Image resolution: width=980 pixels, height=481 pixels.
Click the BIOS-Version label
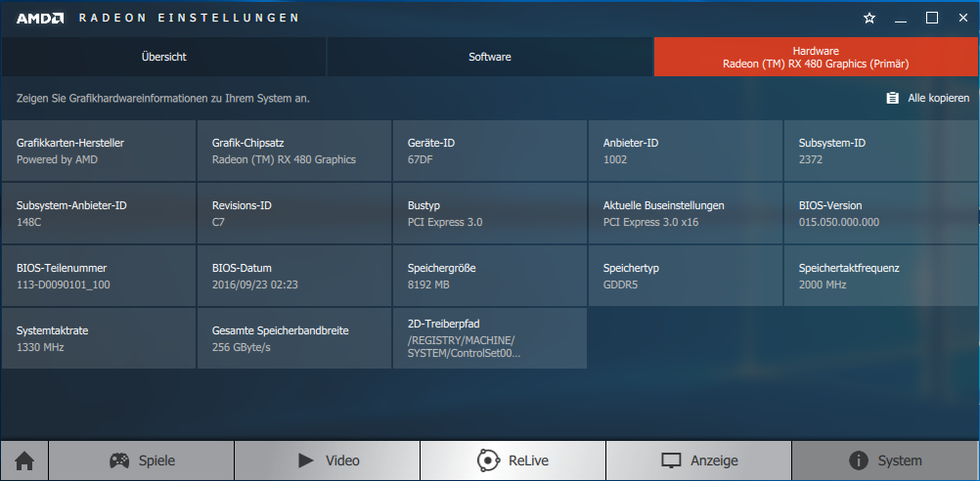point(830,205)
